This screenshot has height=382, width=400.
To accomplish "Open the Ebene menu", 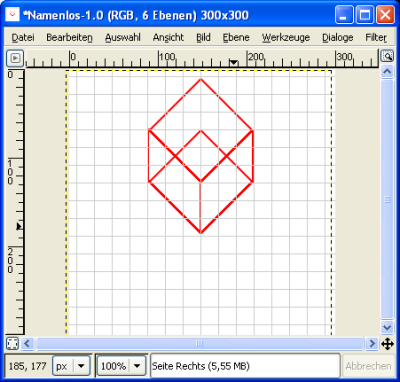I will pos(236,38).
